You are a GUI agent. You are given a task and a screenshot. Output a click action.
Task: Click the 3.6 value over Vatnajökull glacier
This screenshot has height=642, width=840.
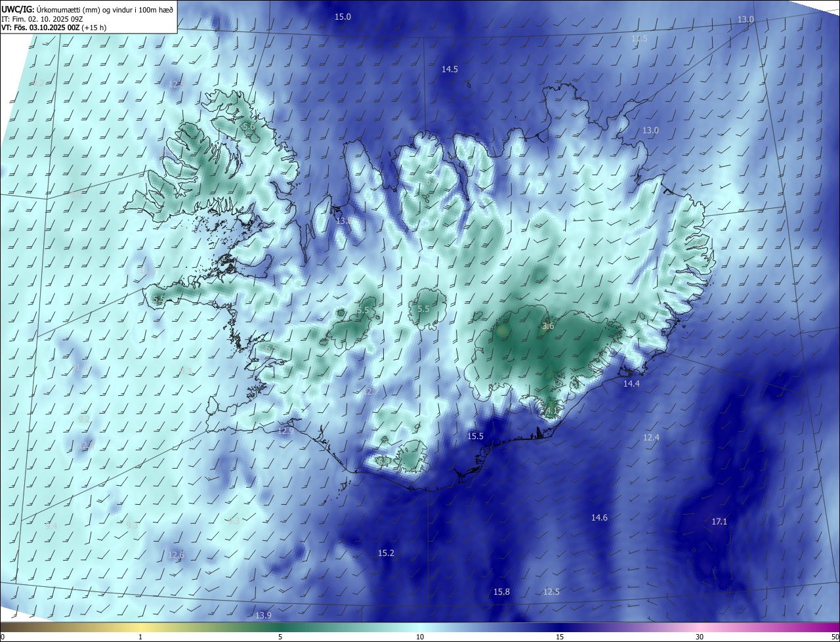click(548, 326)
